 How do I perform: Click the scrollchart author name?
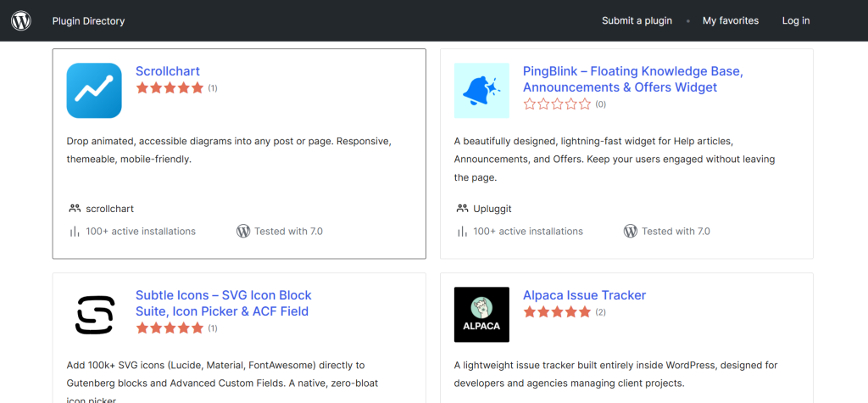pyautogui.click(x=109, y=209)
